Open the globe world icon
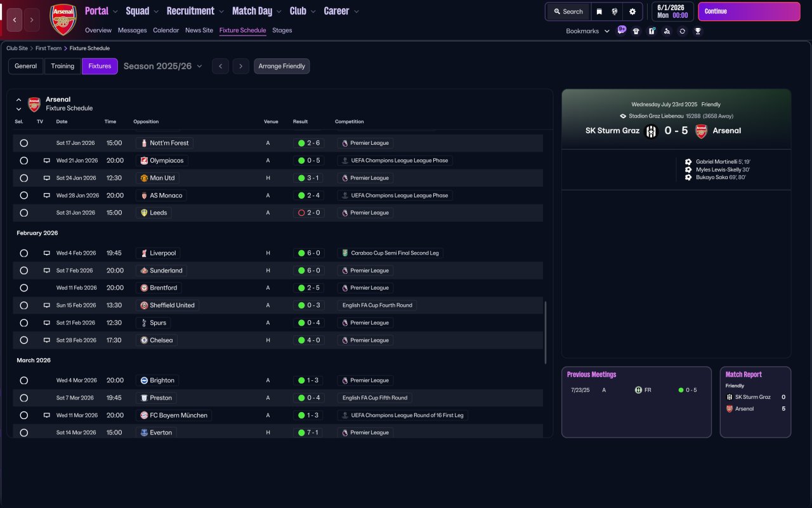 (615, 11)
